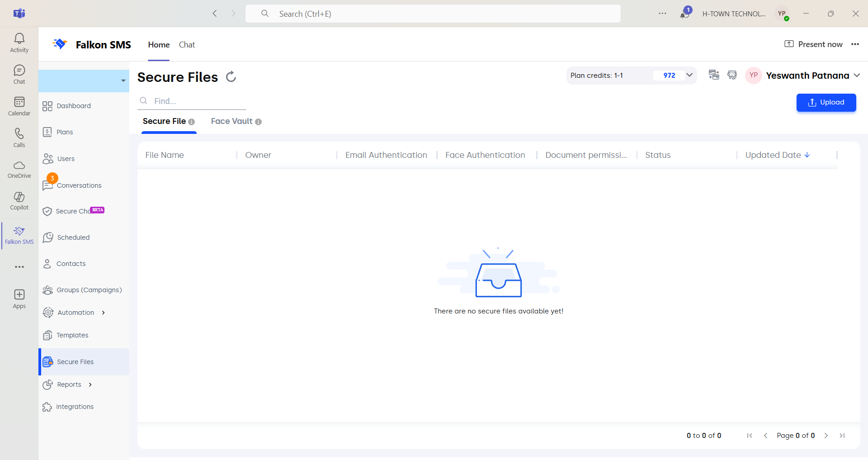Jump to the last page of results
The image size is (868, 460).
(x=842, y=436)
